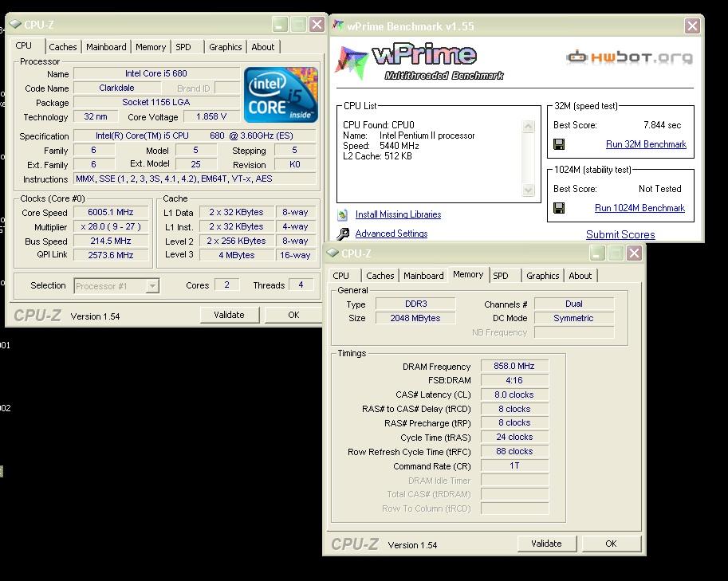Click Validate button in top CPU-Z window

coord(229,315)
